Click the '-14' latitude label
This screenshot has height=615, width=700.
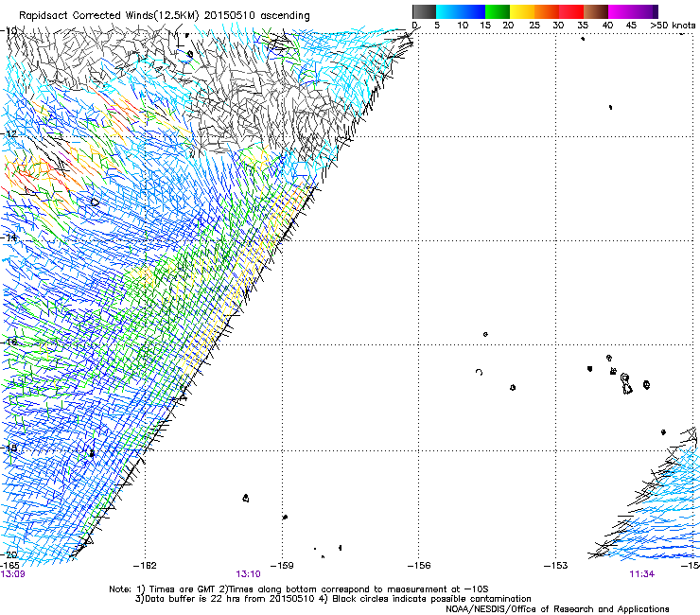click(x=9, y=237)
